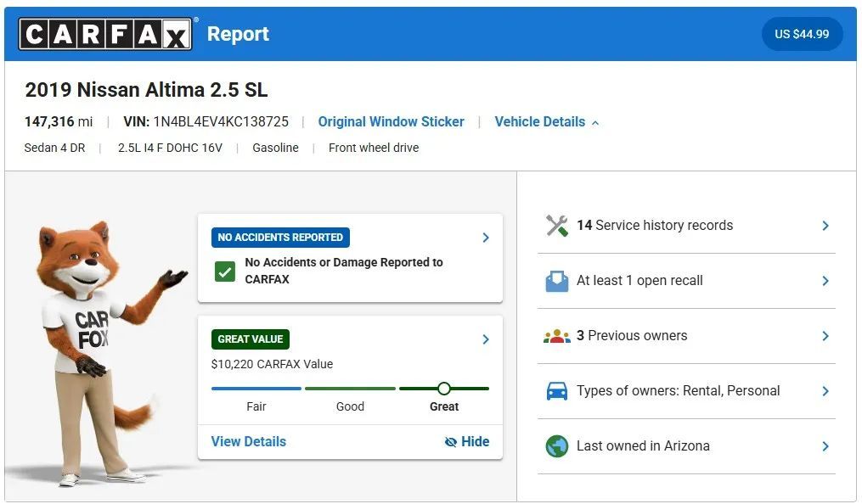The height and width of the screenshot is (504, 862).
Task: Click the US $44.99 price button
Action: [x=802, y=34]
